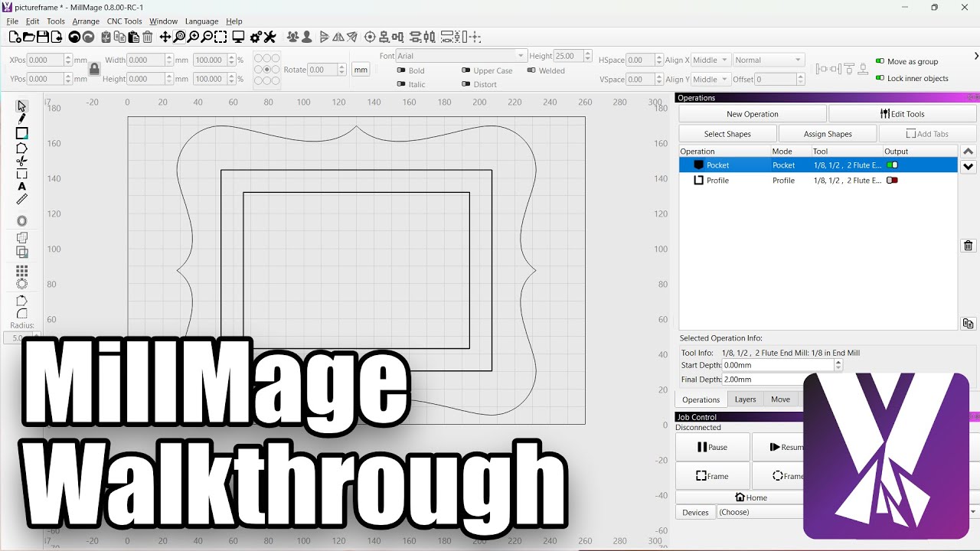Toggle Move as group switch

point(880,61)
